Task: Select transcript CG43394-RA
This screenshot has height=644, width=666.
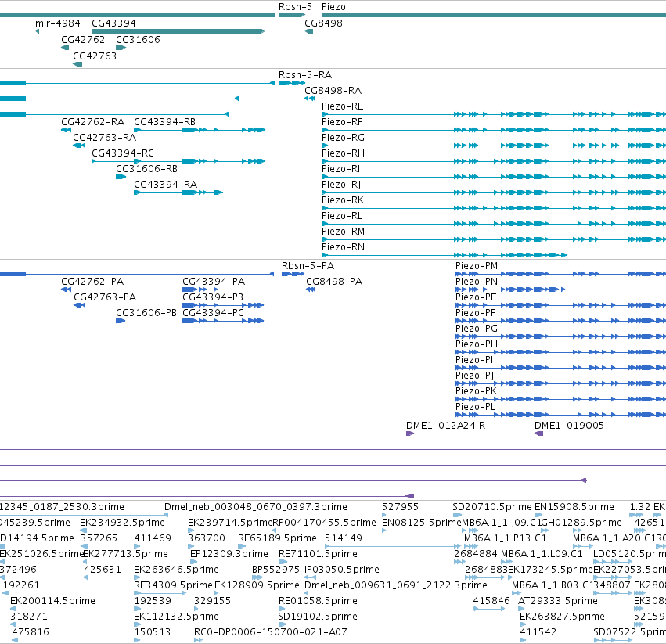Action: pyautogui.click(x=166, y=185)
